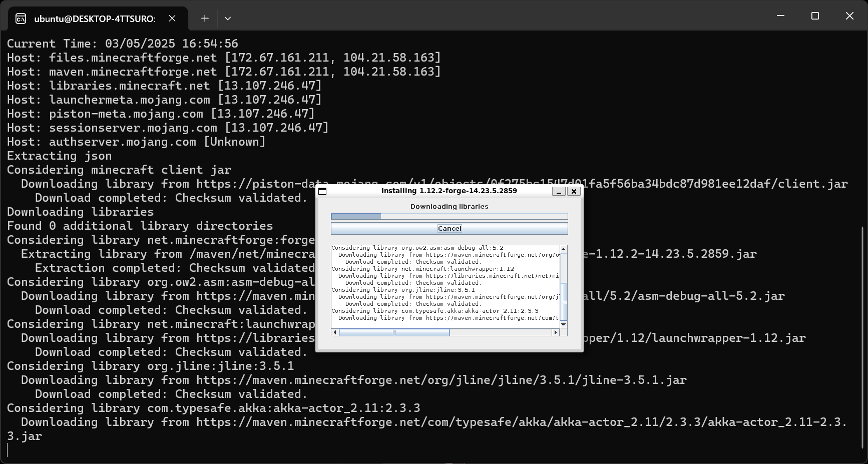
Task: Close the Forge installer dialog
Action: point(574,191)
